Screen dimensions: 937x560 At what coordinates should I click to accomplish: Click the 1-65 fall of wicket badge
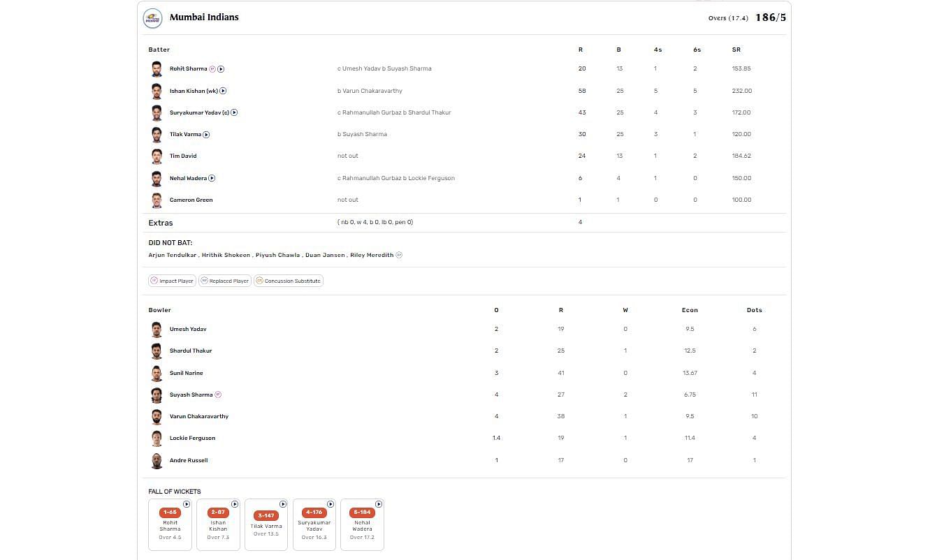point(170,513)
